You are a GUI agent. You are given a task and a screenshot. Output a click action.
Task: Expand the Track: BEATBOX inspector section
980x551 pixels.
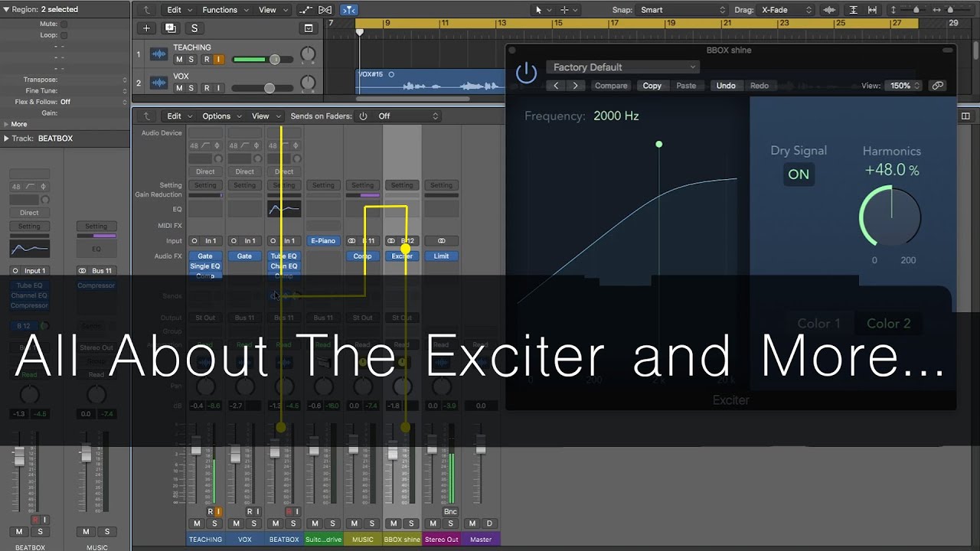tap(6, 139)
